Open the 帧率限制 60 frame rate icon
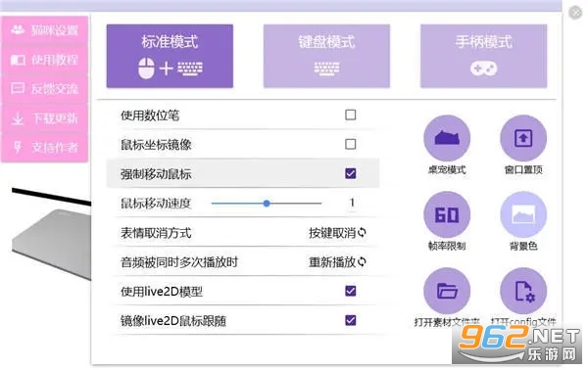The width and height of the screenshot is (588, 370). 447,214
